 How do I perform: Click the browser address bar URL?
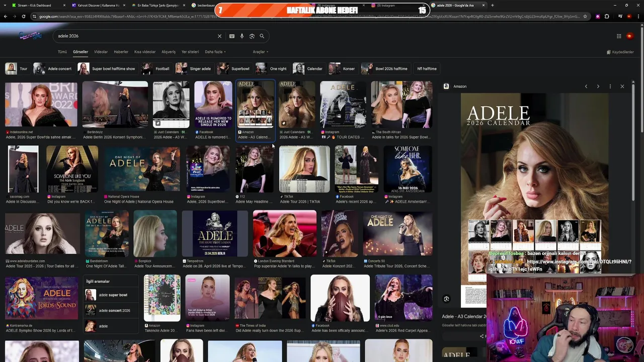[x=307, y=17]
